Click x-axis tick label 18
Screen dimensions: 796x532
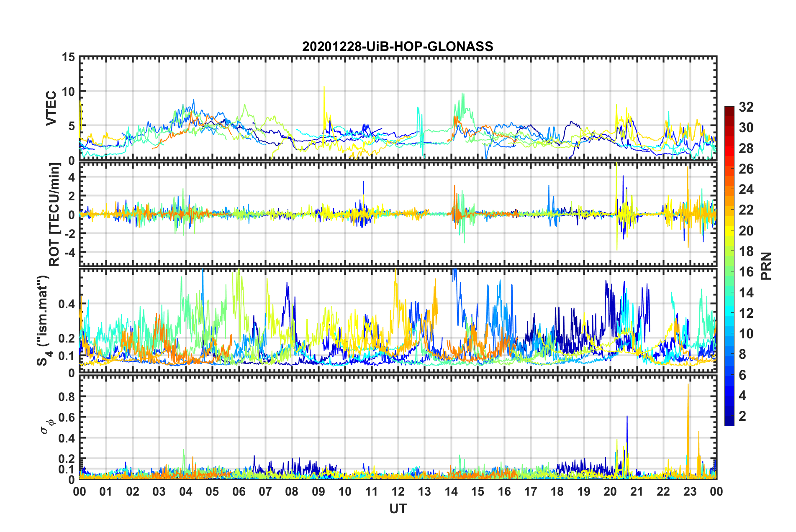(x=557, y=491)
